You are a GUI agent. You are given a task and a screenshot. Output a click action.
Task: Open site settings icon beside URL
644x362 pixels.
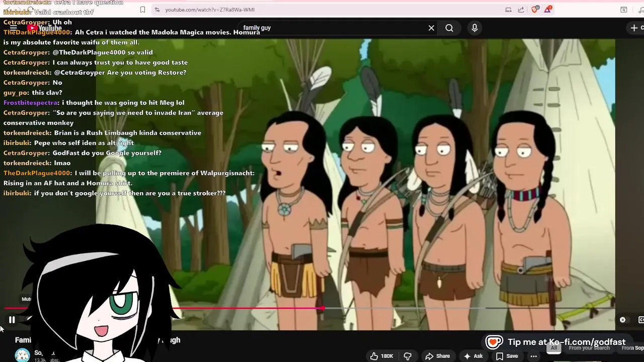(x=157, y=10)
